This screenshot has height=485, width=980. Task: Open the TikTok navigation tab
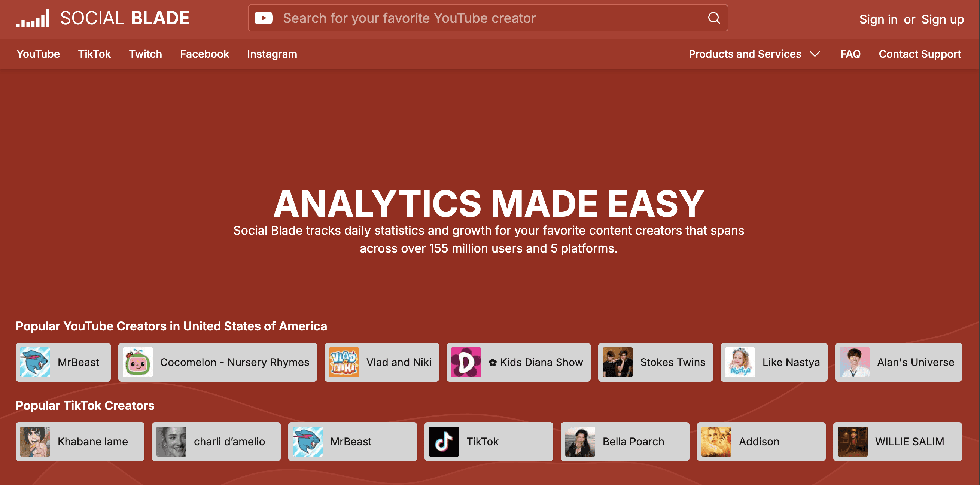click(94, 54)
